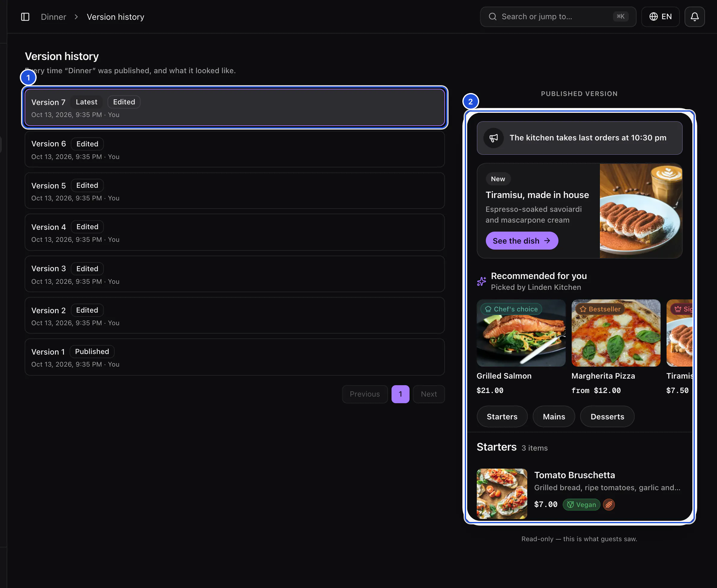Click the chef hat icon in Chef's choice badge
Viewport: 717px width, 588px height.
[x=488, y=309]
